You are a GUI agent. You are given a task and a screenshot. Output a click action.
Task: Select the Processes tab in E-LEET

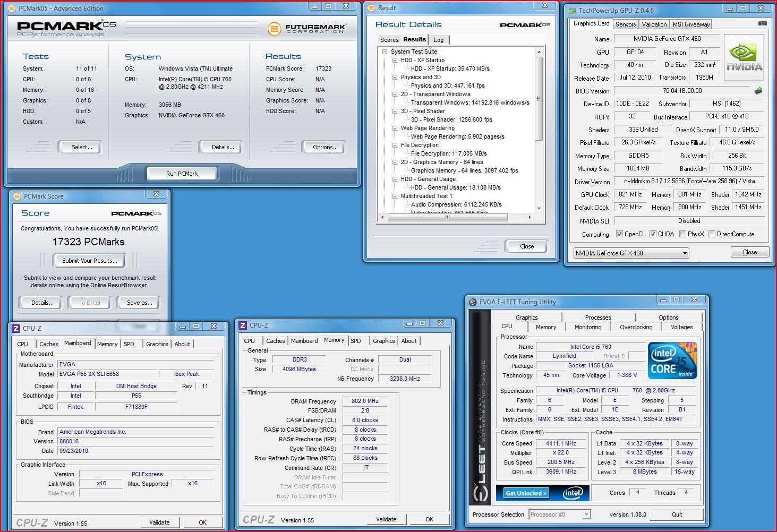597,318
